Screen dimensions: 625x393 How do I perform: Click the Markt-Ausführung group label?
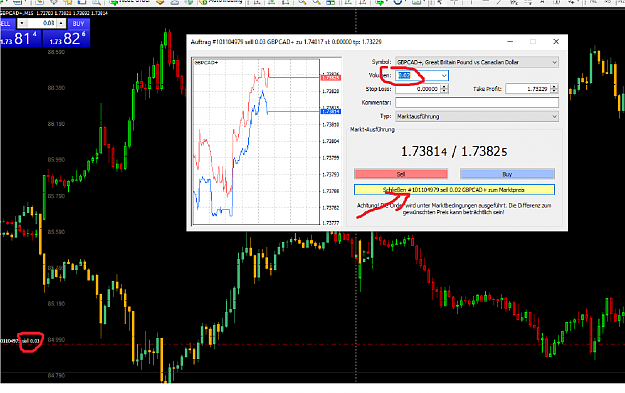pos(372,130)
